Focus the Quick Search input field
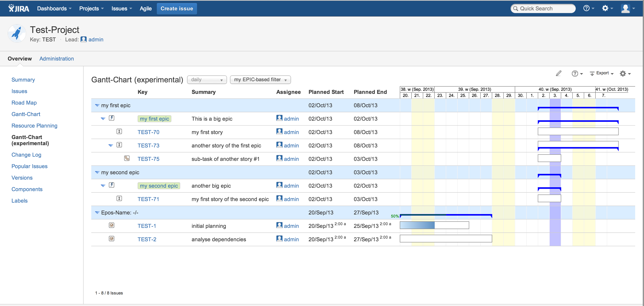This screenshot has height=306, width=644. (x=543, y=9)
